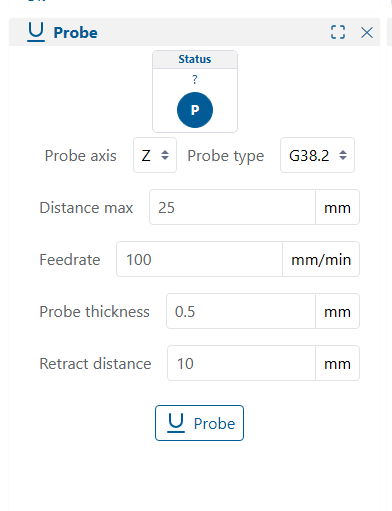This screenshot has height=511, width=392.
Task: Click the Feedrate input showing 100
Action: [x=199, y=259]
